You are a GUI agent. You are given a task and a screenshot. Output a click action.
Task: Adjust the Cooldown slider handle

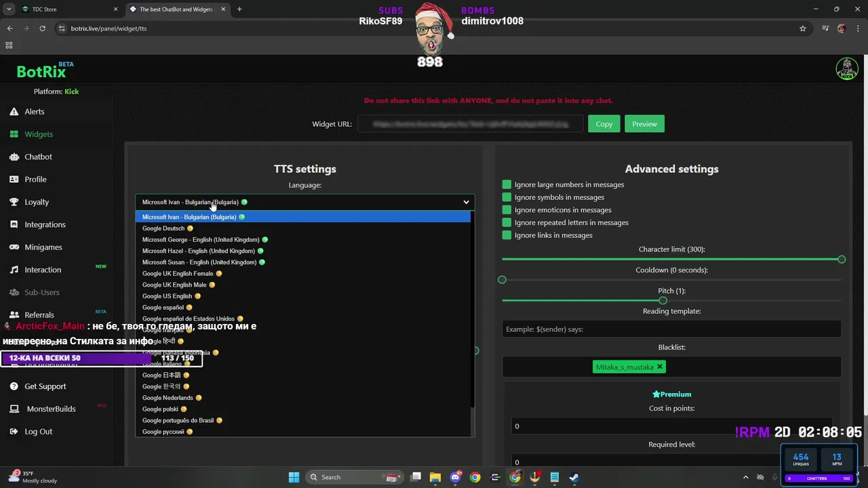(x=502, y=280)
